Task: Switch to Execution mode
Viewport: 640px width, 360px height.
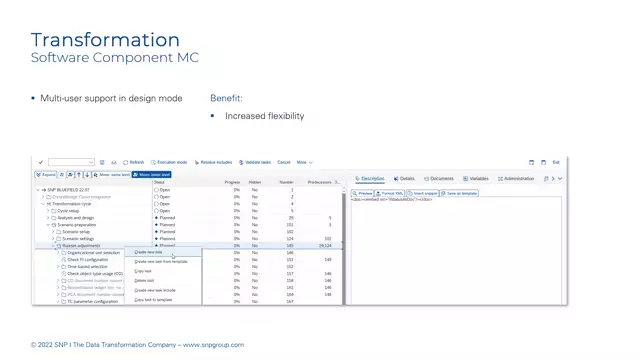Action: (x=169, y=162)
